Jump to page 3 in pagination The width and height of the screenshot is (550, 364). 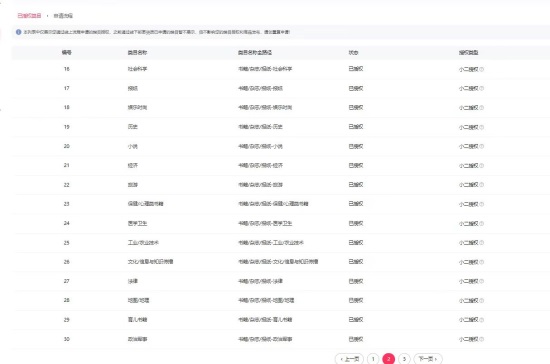tap(404, 359)
